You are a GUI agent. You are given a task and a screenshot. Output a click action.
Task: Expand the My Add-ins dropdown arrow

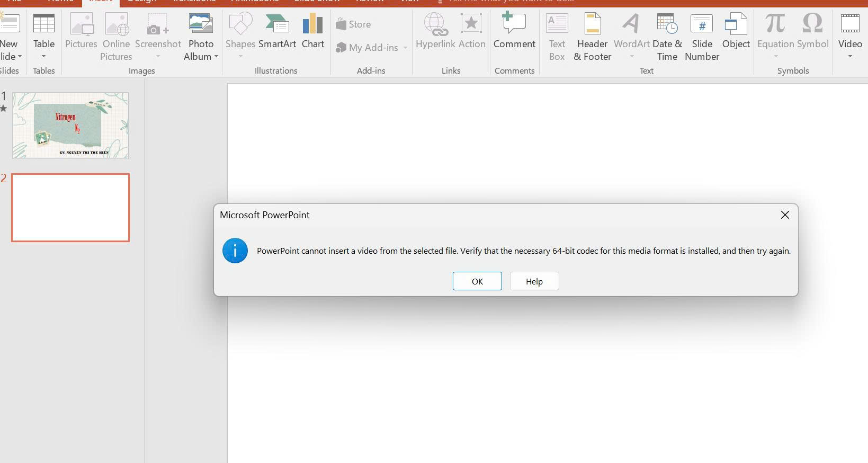pyautogui.click(x=406, y=48)
